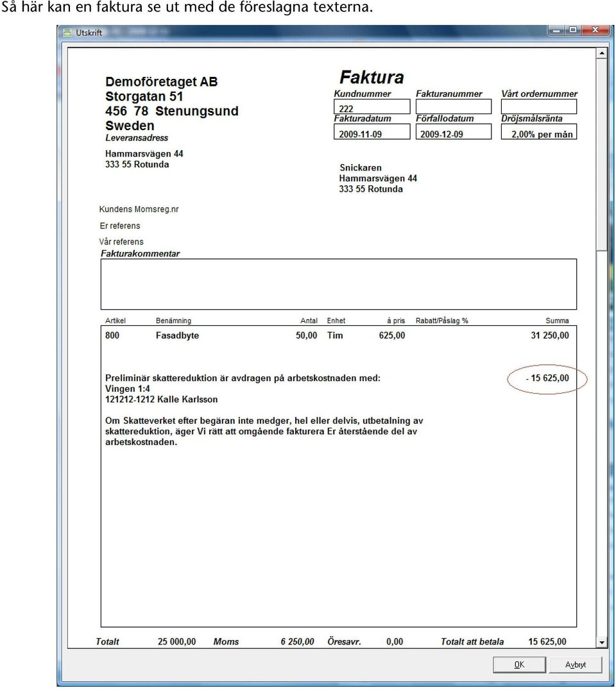This screenshot has width=616, height=690.
Task: Click the unit value Tim
Action: point(335,335)
